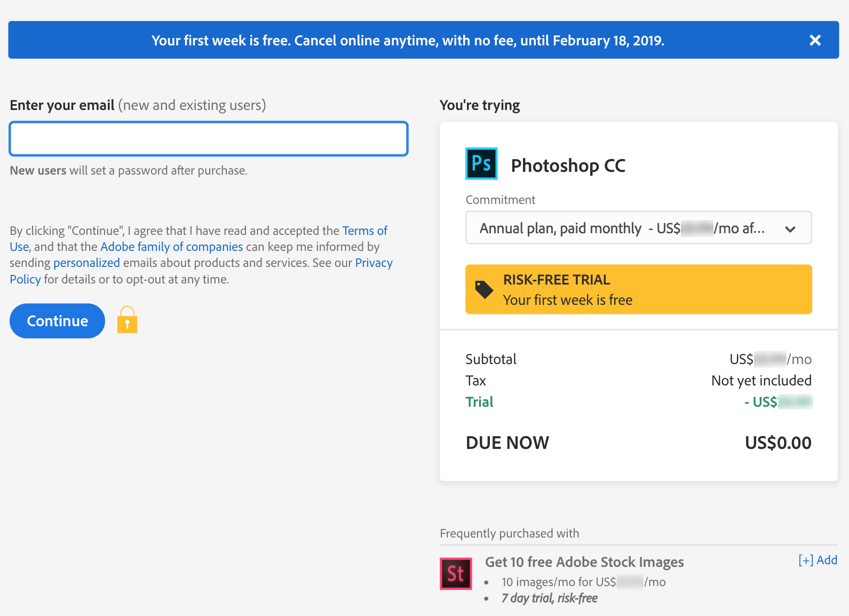Click the 'Not yet included' tax value
The height and width of the screenshot is (616, 849).
tap(761, 381)
